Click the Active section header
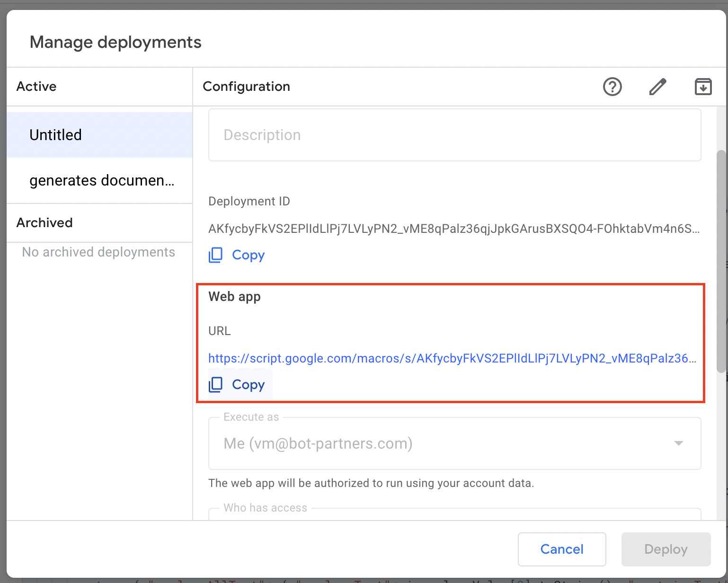 point(36,87)
